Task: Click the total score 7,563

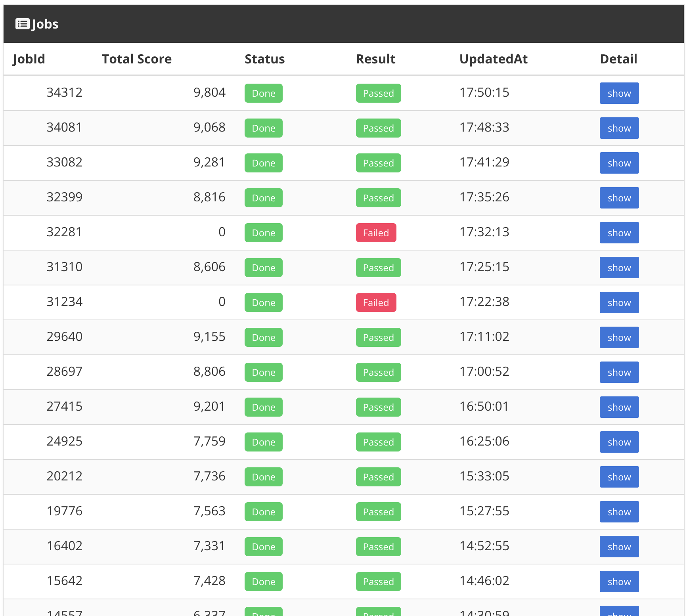Action: (x=209, y=511)
